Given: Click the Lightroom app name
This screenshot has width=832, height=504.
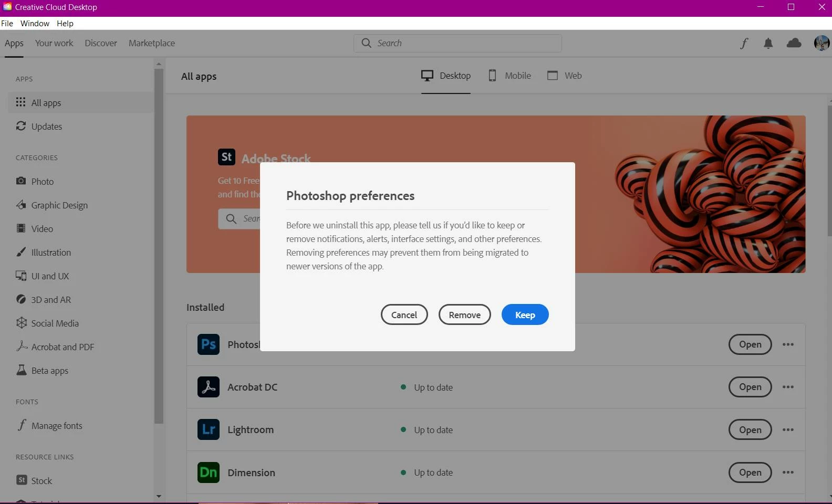Looking at the screenshot, I should pyautogui.click(x=251, y=429).
